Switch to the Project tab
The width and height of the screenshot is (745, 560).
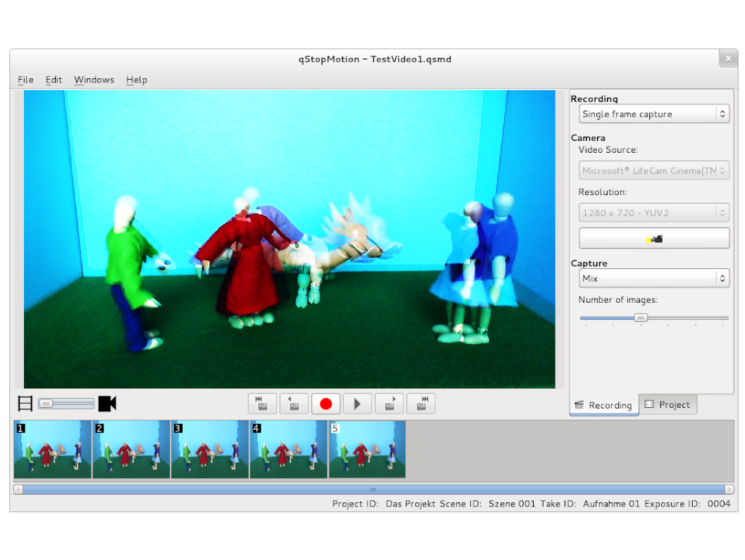667,404
